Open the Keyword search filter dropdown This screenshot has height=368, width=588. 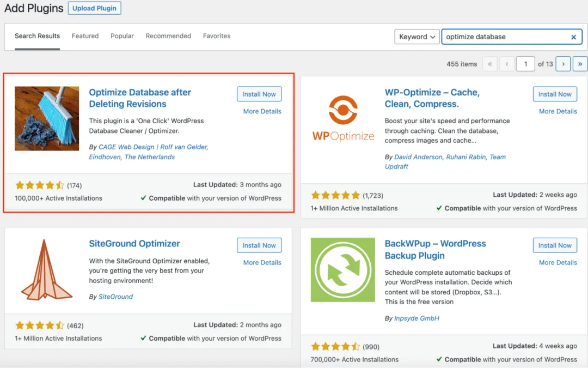[x=416, y=37]
